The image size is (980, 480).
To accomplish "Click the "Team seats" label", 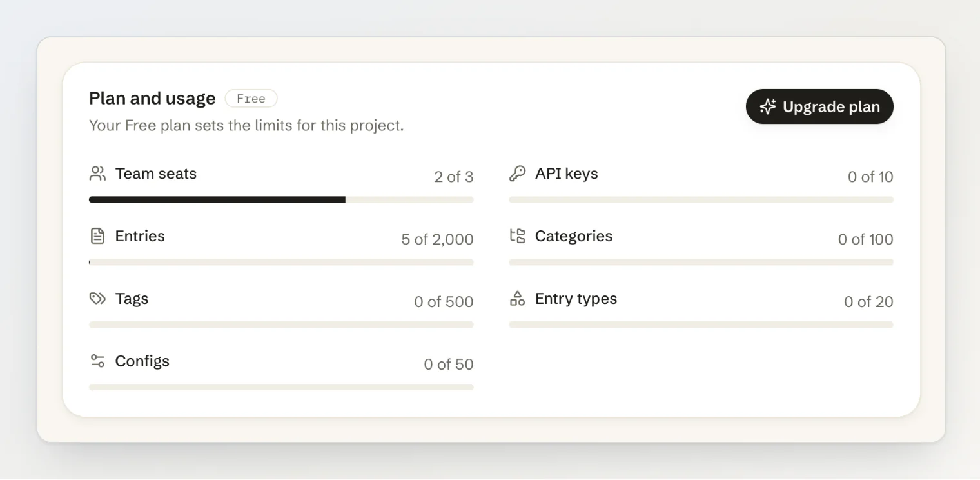I will pos(156,174).
